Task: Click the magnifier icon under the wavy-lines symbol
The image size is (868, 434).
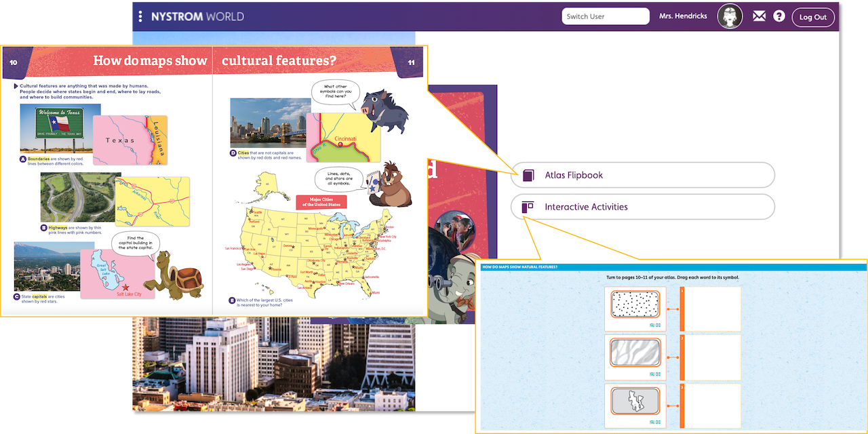Action: point(652,374)
